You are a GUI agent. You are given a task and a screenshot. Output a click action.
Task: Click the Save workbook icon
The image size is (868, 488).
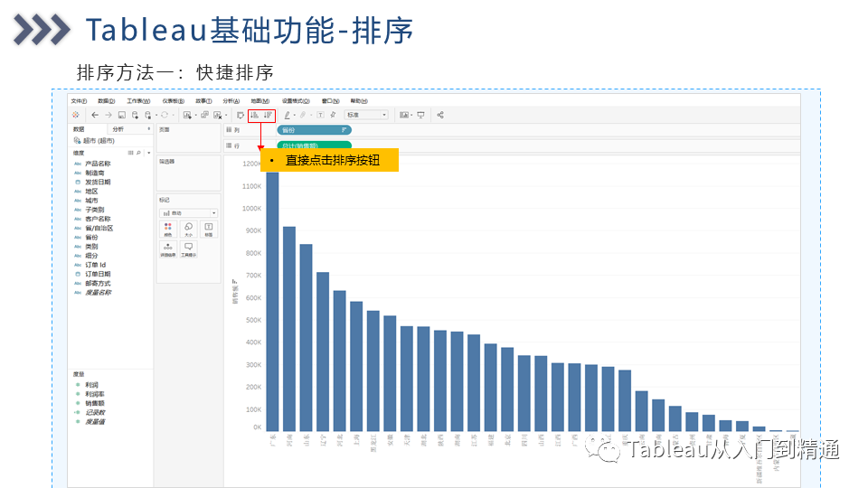(x=122, y=115)
